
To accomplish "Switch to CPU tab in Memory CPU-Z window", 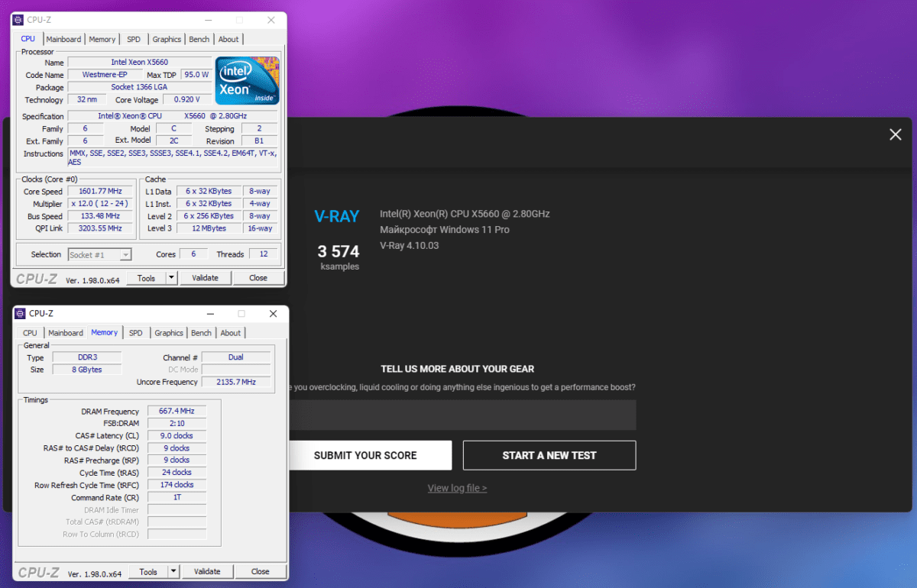I will click(30, 333).
